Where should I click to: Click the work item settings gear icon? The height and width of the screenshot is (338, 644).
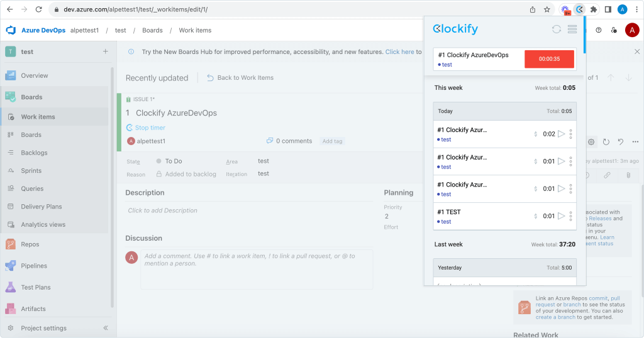click(591, 142)
